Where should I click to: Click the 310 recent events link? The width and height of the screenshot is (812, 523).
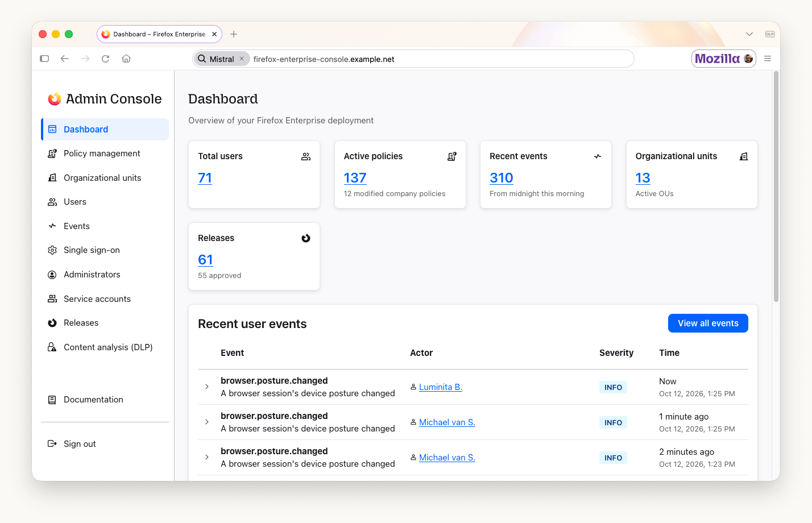point(502,178)
